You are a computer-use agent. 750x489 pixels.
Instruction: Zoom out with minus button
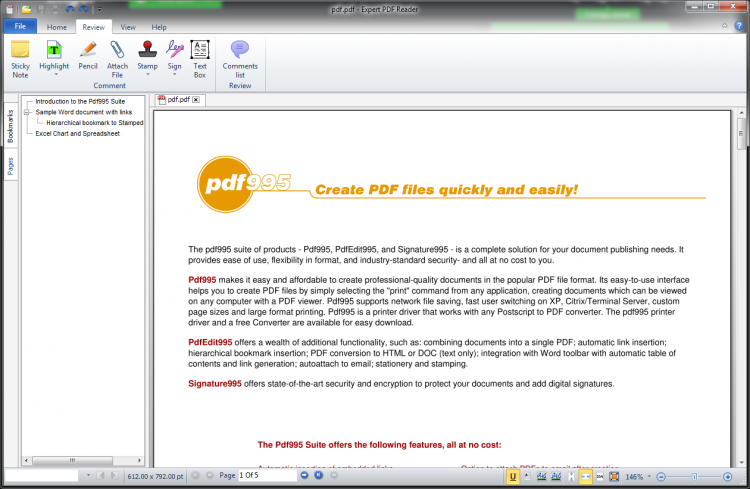pyautogui.click(x=661, y=477)
